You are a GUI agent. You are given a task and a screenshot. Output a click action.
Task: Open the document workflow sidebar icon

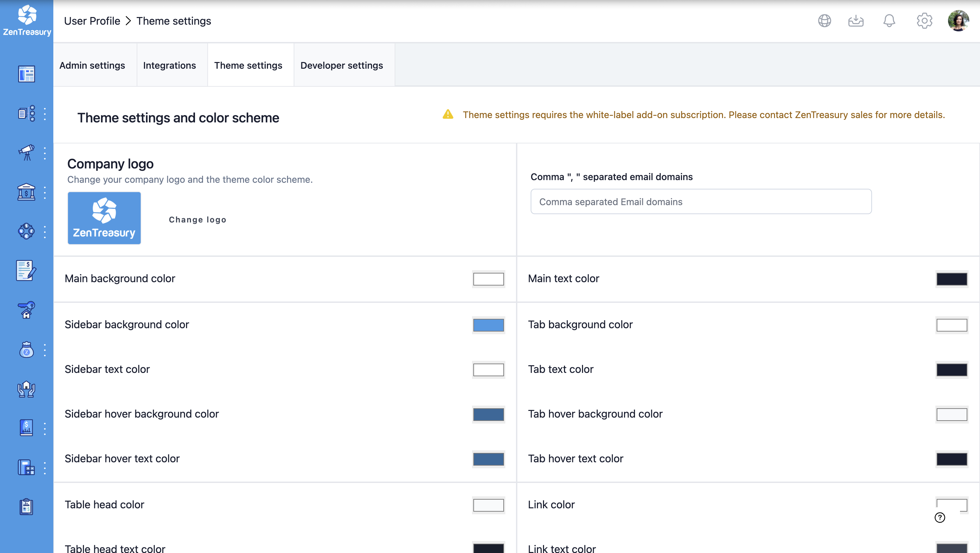pyautogui.click(x=26, y=113)
